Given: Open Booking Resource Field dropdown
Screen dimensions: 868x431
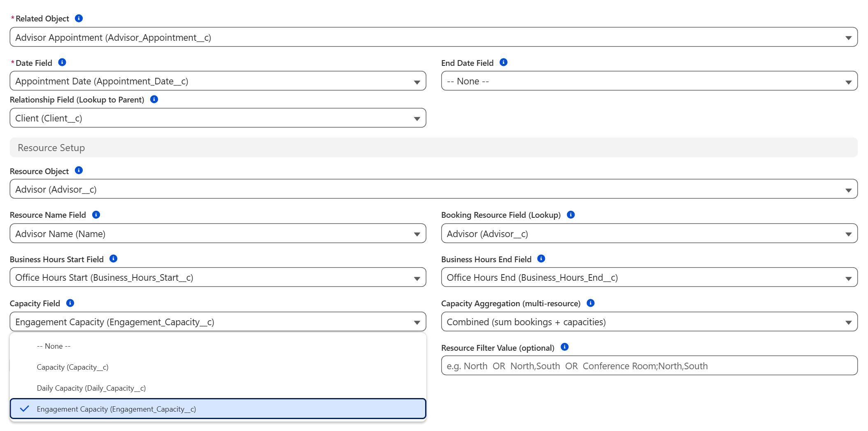Looking at the screenshot, I should (649, 233).
